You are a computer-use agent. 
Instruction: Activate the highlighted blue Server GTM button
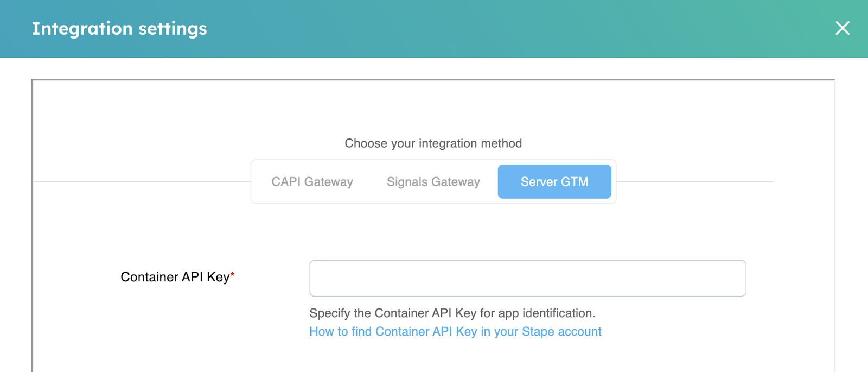(554, 182)
